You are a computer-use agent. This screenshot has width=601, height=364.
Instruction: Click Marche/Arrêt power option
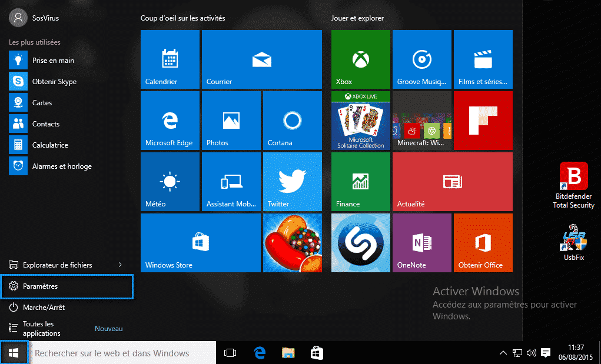tap(44, 308)
